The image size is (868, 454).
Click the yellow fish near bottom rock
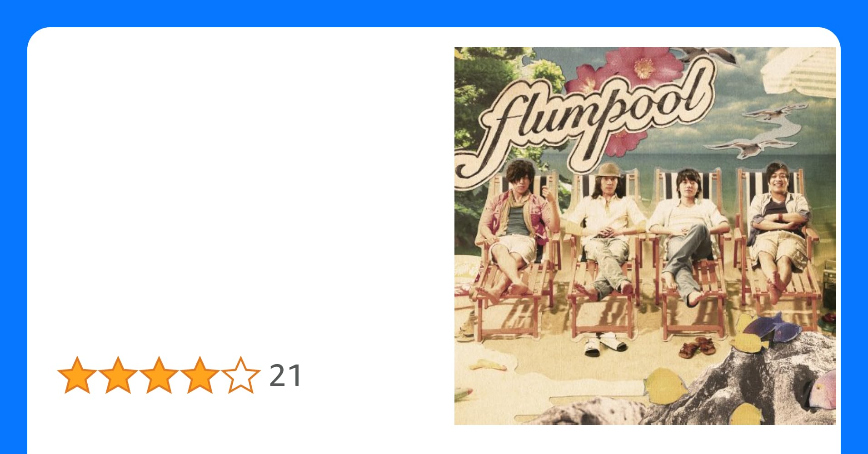tap(663, 386)
